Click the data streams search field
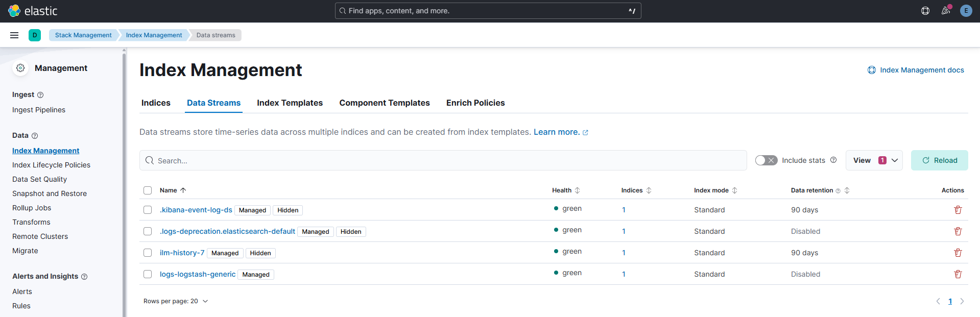This screenshot has width=980, height=317. click(x=443, y=160)
